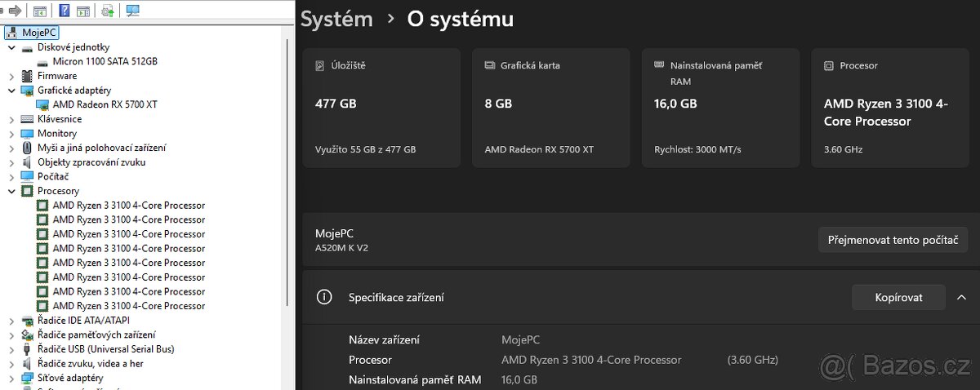Click 'AMD Radeon RX 5700 XT' on Grafická karta card
The height and width of the screenshot is (390, 980).
(x=539, y=149)
